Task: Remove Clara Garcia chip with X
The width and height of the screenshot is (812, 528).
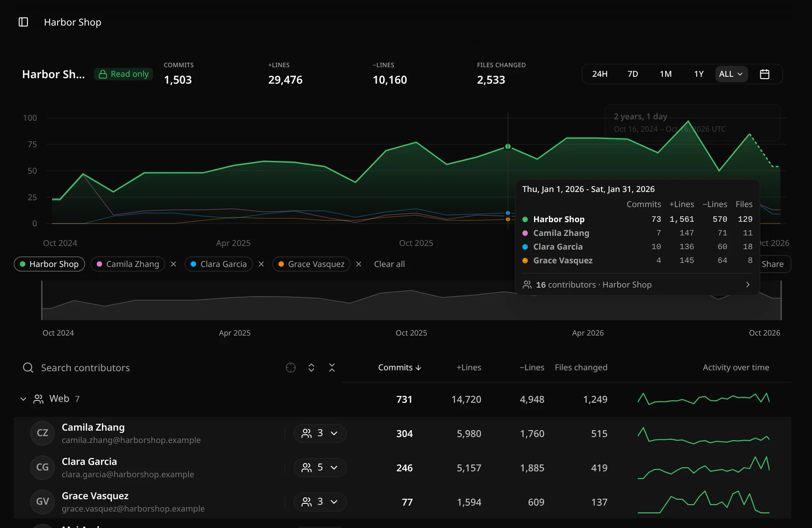Action: click(262, 264)
